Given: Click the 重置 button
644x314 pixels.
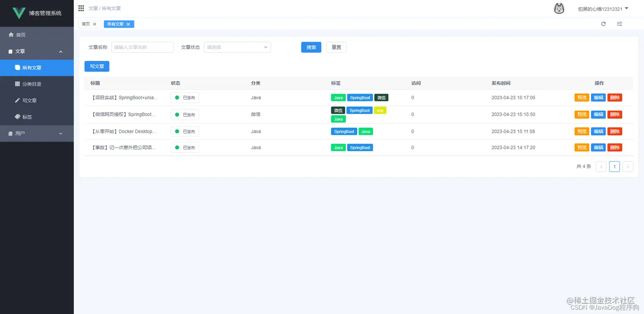Looking at the screenshot, I should point(336,47).
